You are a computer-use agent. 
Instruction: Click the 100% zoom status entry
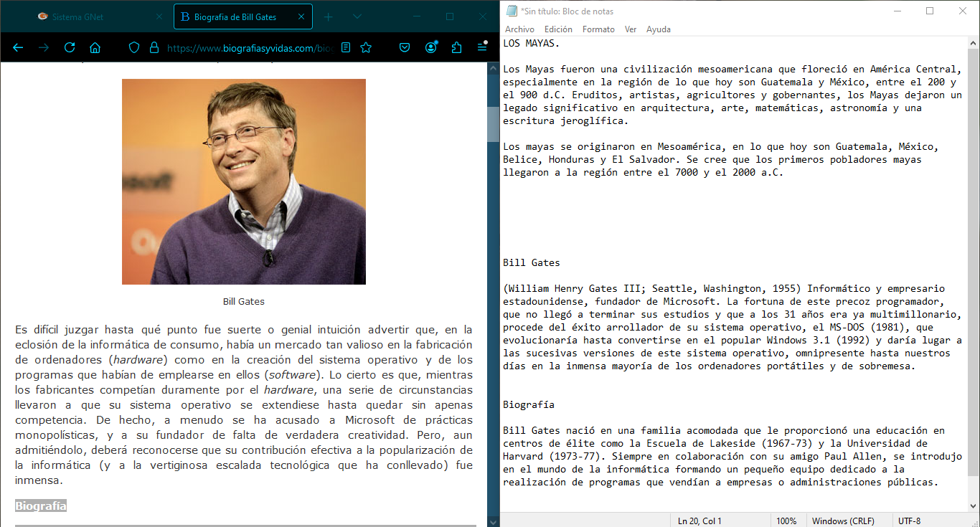(786, 521)
